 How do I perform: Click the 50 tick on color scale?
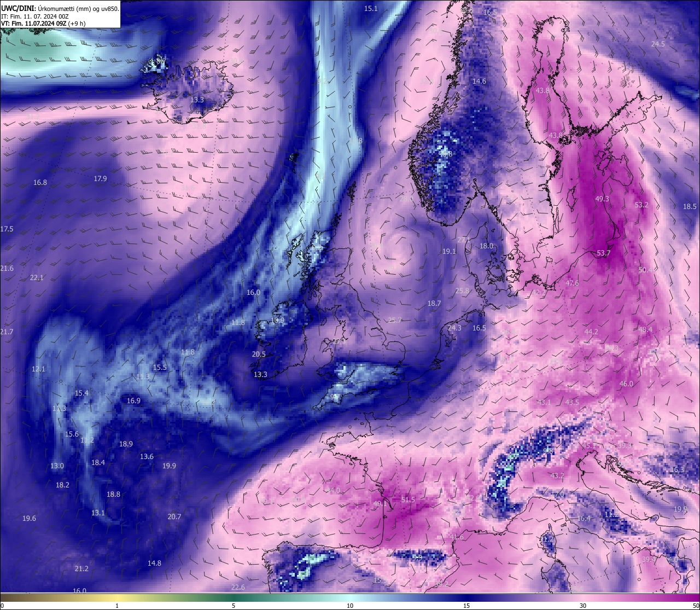(696, 606)
